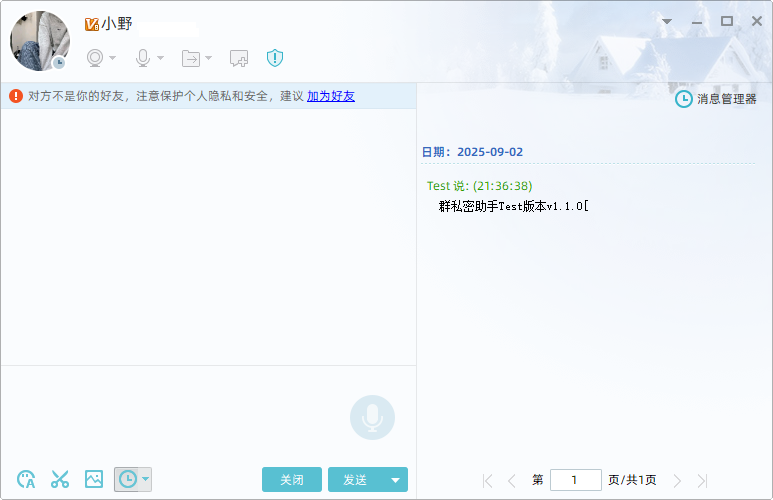Open the title bar main menu arrow
The height and width of the screenshot is (500, 773).
coord(667,21)
